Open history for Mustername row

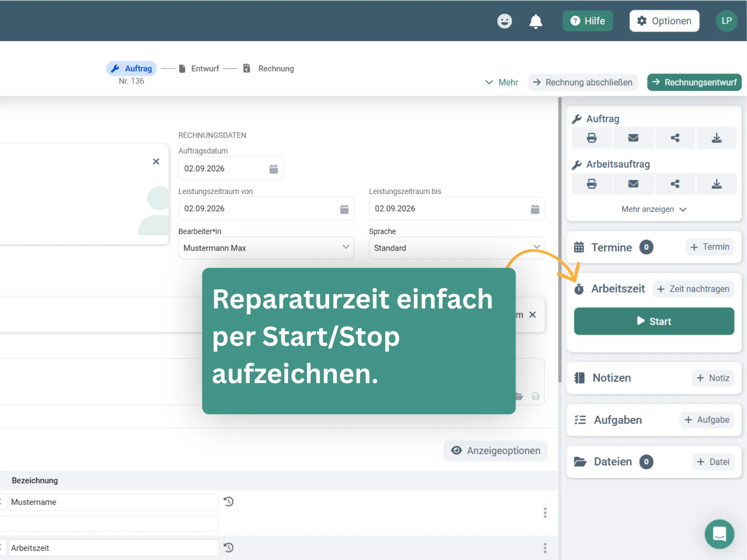coord(228,502)
